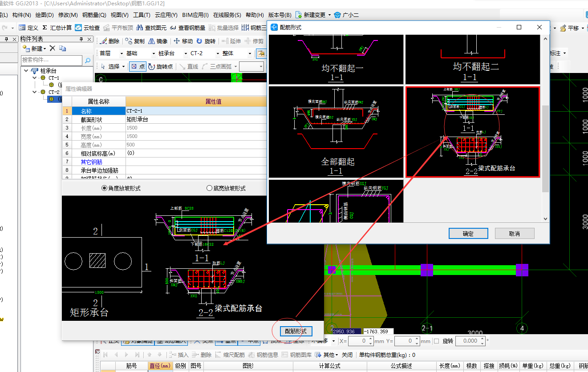Copy component icon in 构件列表 panel
The height and width of the screenshot is (372, 588).
click(x=63, y=48)
